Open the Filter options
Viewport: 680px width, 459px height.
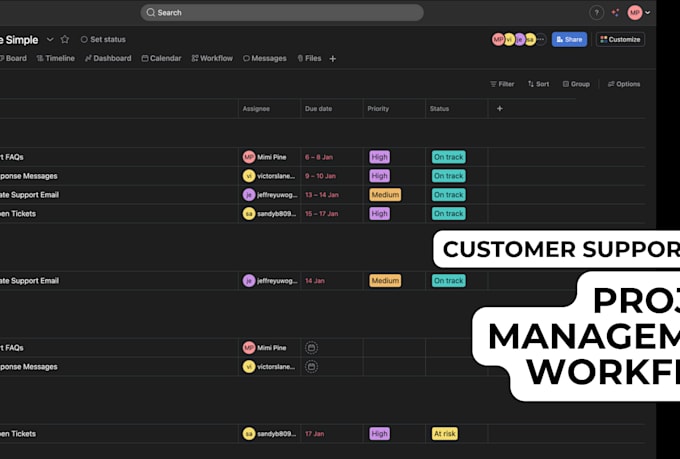click(x=502, y=84)
